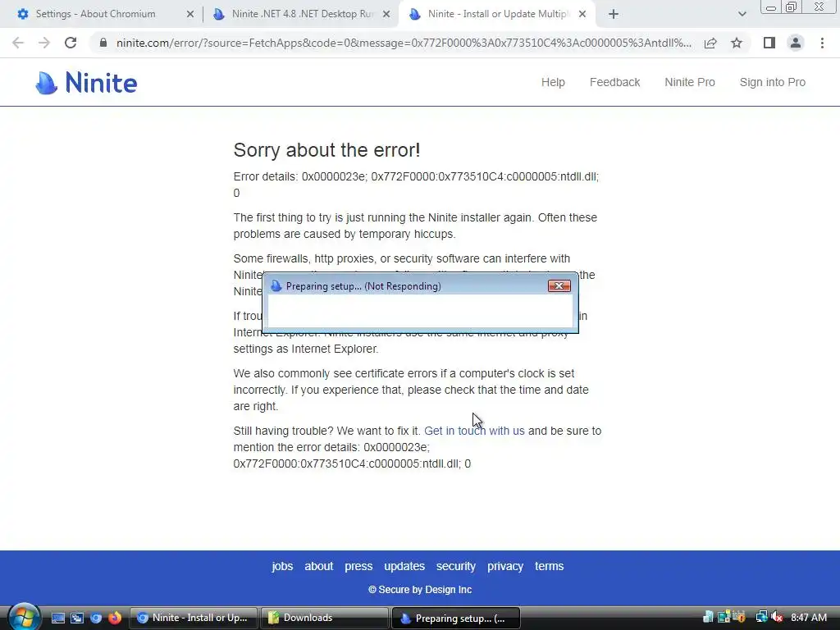This screenshot has height=630, width=840.
Task: Close the Preparing setup dialog
Action: click(x=559, y=286)
